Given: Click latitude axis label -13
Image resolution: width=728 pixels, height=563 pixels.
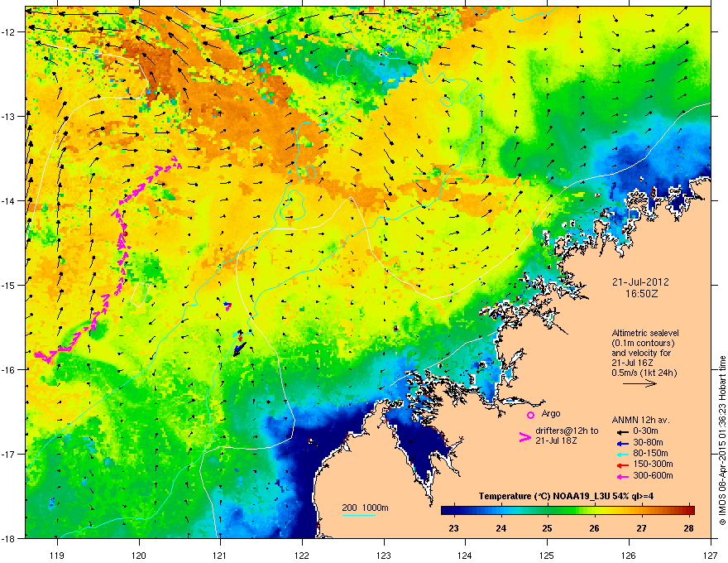Looking at the screenshot, I should click(9, 116).
